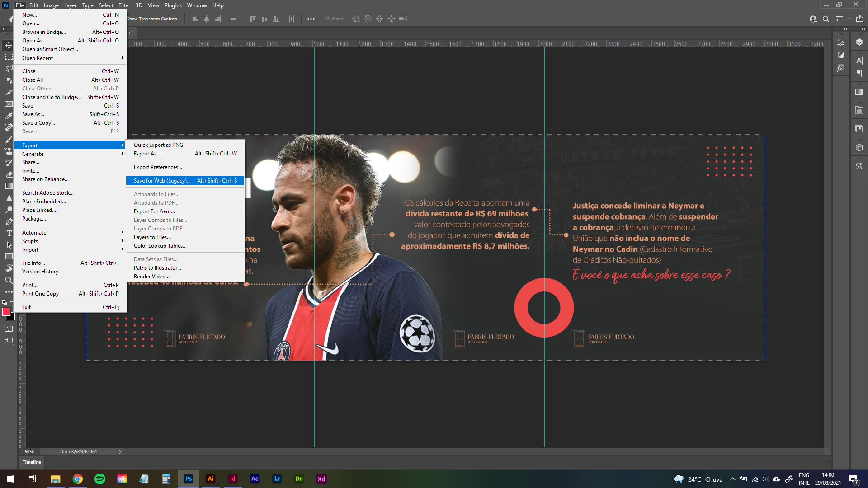
Task: Select the Zoom tool
Action: click(x=8, y=280)
